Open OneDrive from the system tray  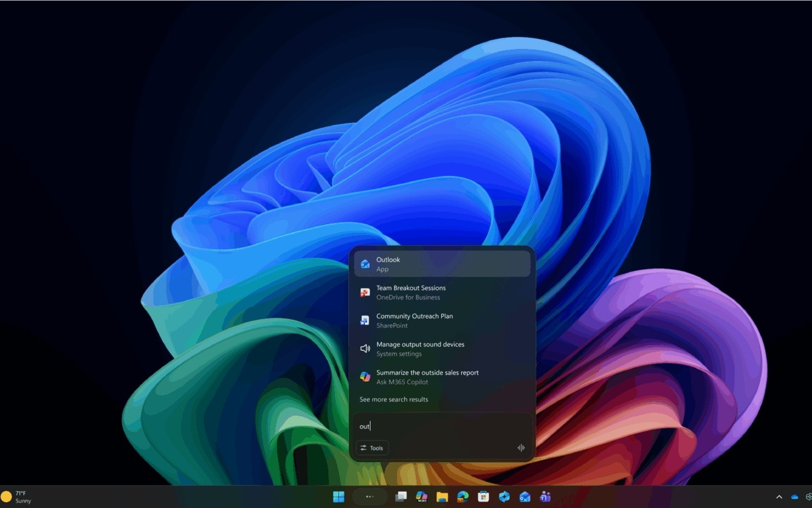794,497
